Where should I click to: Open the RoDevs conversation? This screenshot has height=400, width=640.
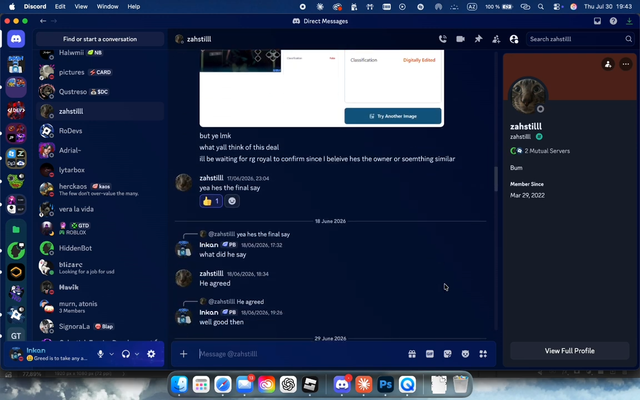100,131
